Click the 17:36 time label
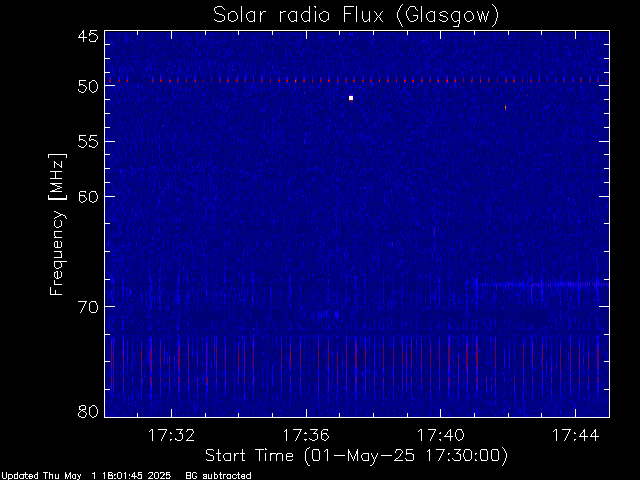 306,435
